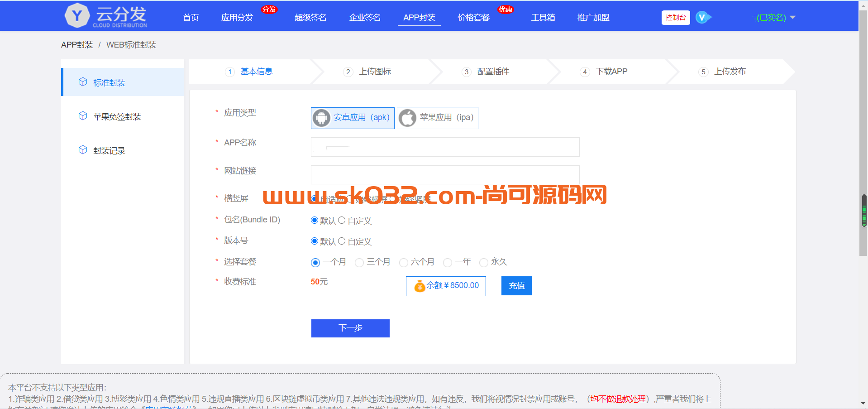Click the 控制台 button

[x=676, y=18]
